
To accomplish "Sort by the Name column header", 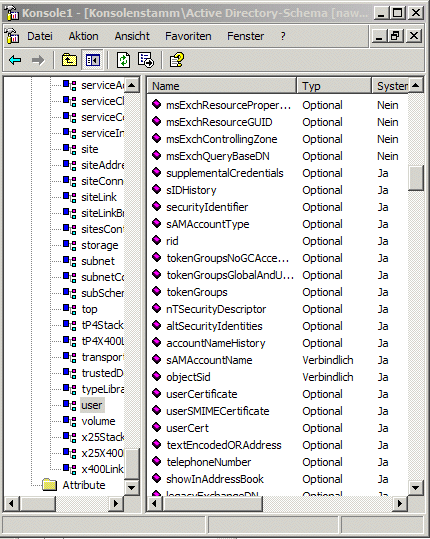I will tap(222, 86).
